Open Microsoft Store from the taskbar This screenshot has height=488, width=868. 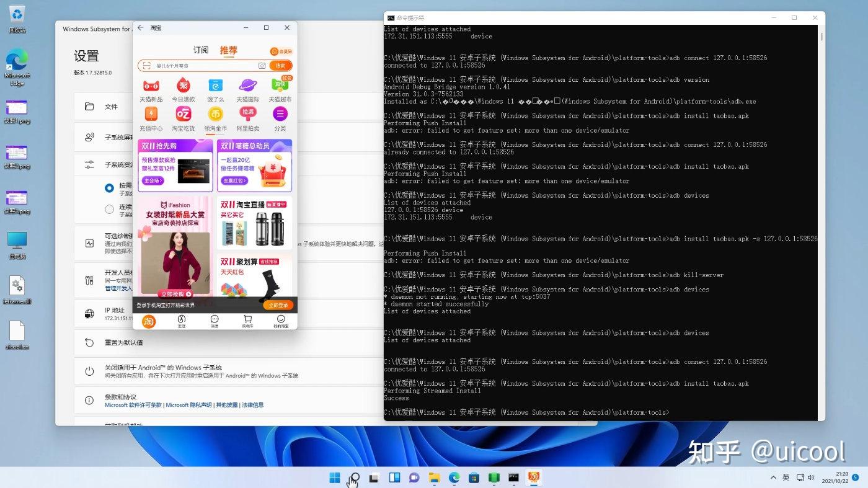click(x=474, y=477)
